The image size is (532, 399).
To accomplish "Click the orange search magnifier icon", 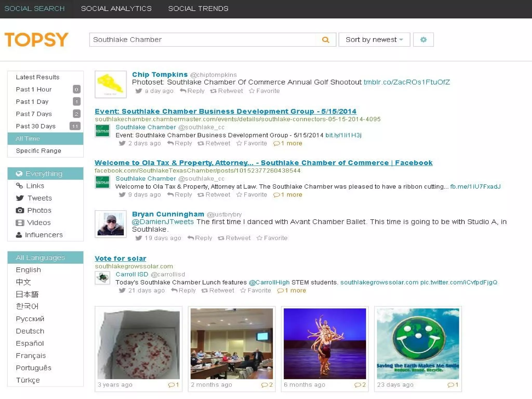I will pos(325,40).
